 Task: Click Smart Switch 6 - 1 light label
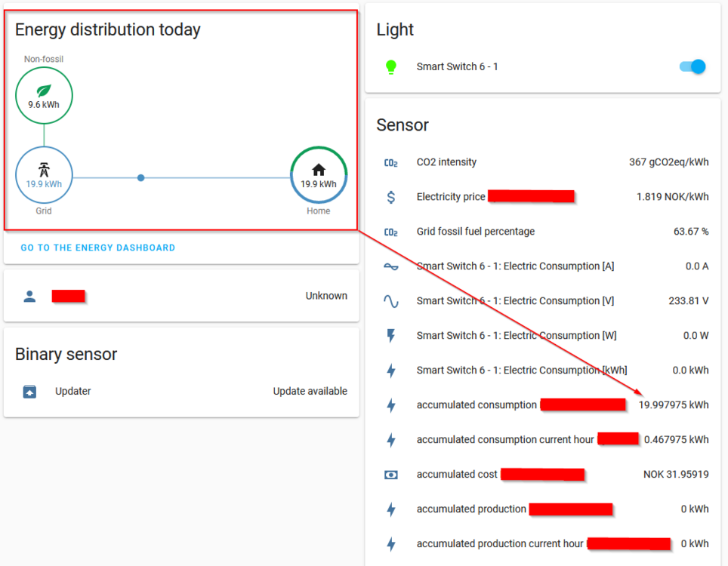coord(457,66)
